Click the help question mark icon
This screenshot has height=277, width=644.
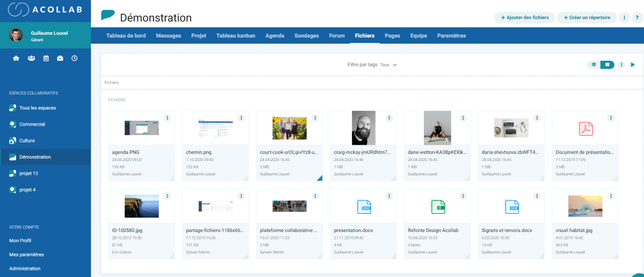point(636,18)
